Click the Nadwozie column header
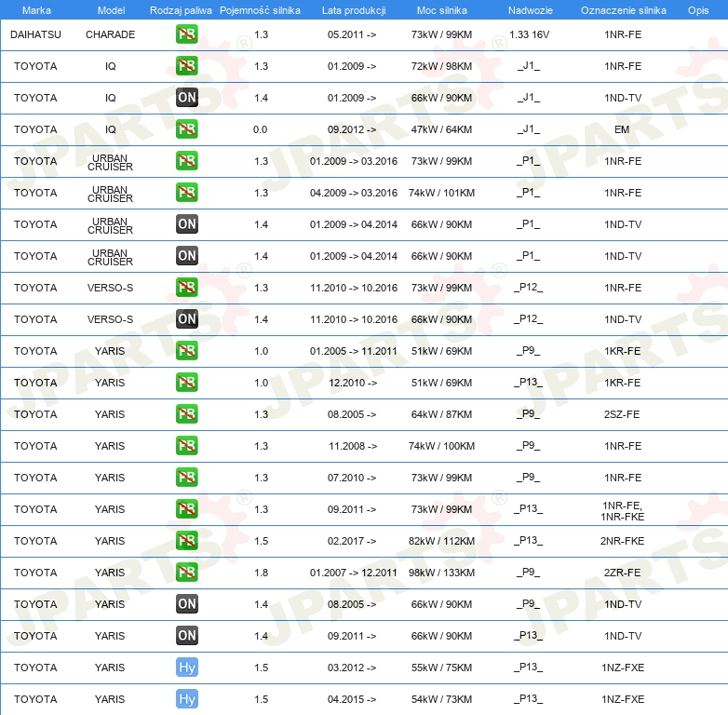728x715 pixels. pos(531,10)
